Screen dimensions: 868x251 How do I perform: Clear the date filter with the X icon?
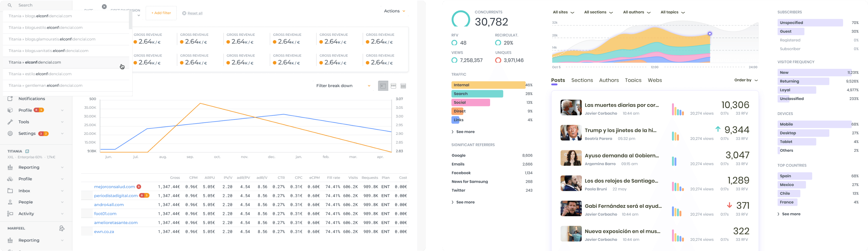(104, 6)
